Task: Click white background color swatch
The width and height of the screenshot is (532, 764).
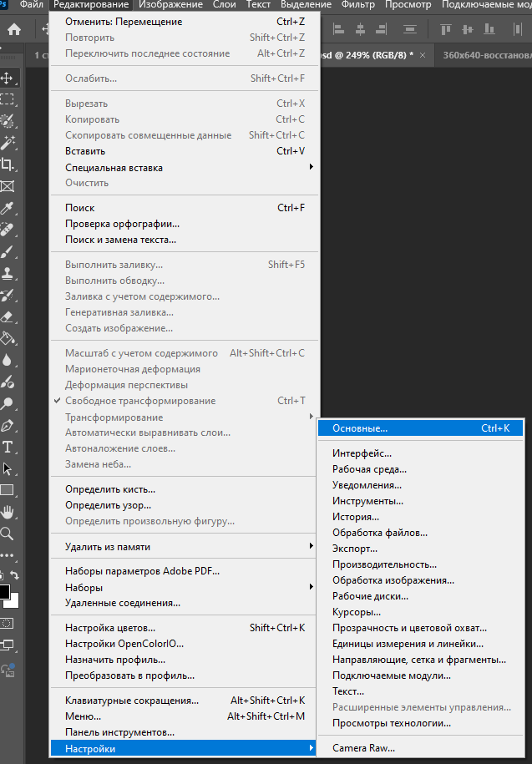Action: [x=13, y=603]
